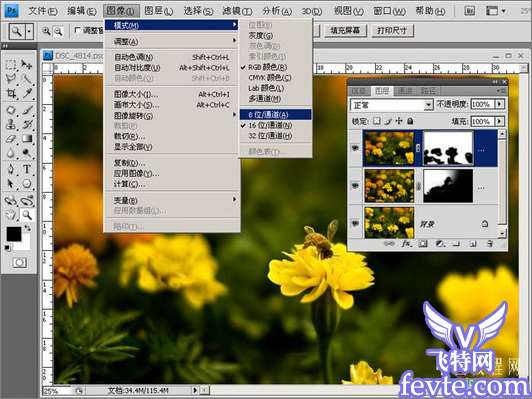Create new adjustment layer icon
The width and height of the screenshot is (532, 399).
440,244
